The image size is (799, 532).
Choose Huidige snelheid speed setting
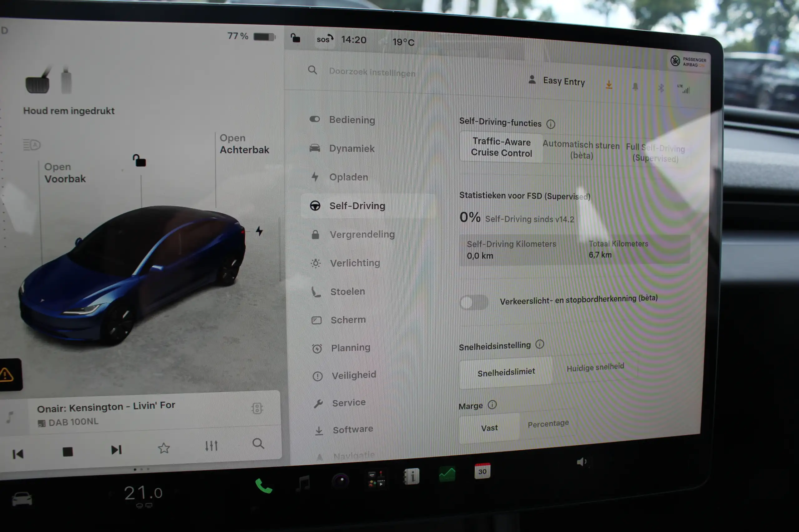[x=595, y=367]
